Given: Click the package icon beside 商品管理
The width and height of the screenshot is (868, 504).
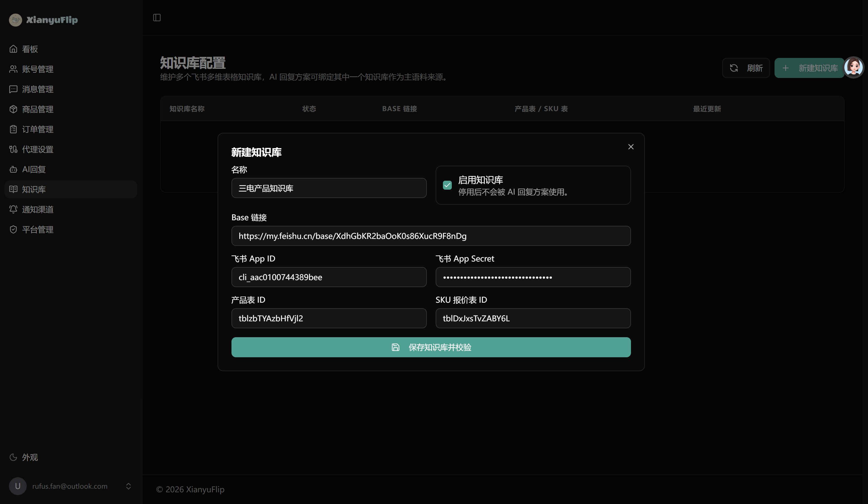Looking at the screenshot, I should (13, 109).
